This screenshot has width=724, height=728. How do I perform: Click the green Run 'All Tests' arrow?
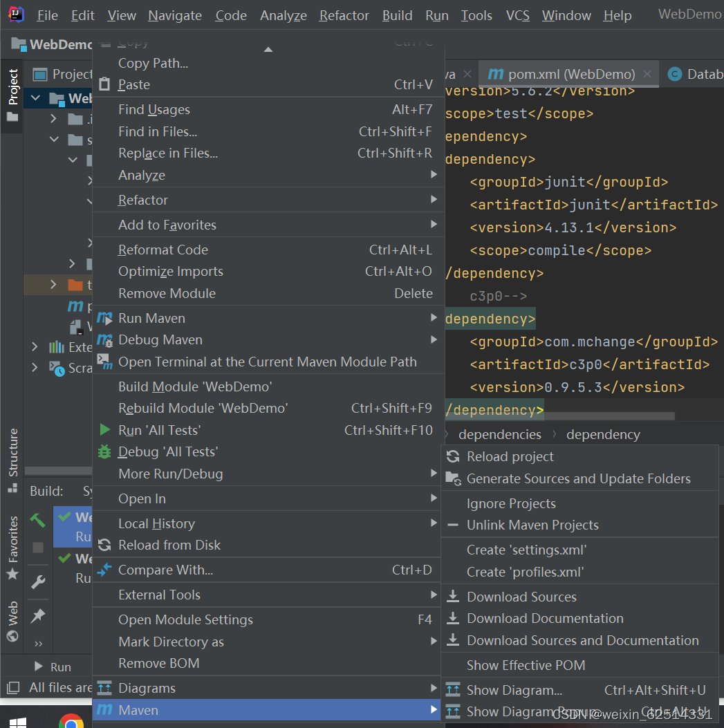point(105,430)
